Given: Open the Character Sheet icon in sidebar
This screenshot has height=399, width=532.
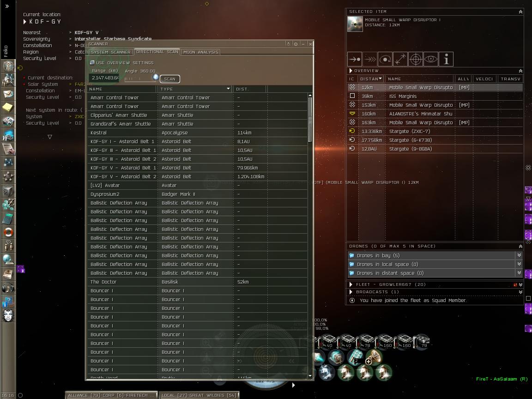Looking at the screenshot, I should point(8,66).
